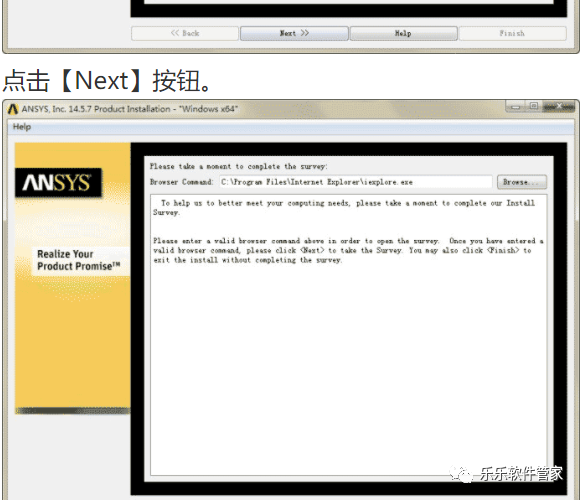Focus the Browser Command path input field
The height and width of the screenshot is (500, 582).
click(x=356, y=182)
